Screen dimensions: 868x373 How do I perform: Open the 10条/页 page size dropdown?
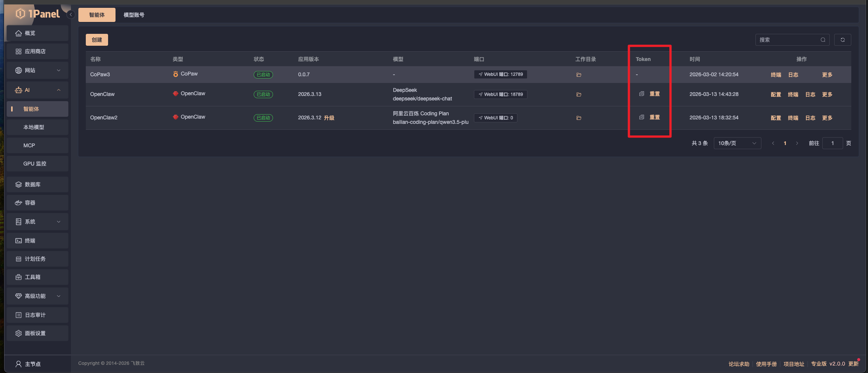737,143
